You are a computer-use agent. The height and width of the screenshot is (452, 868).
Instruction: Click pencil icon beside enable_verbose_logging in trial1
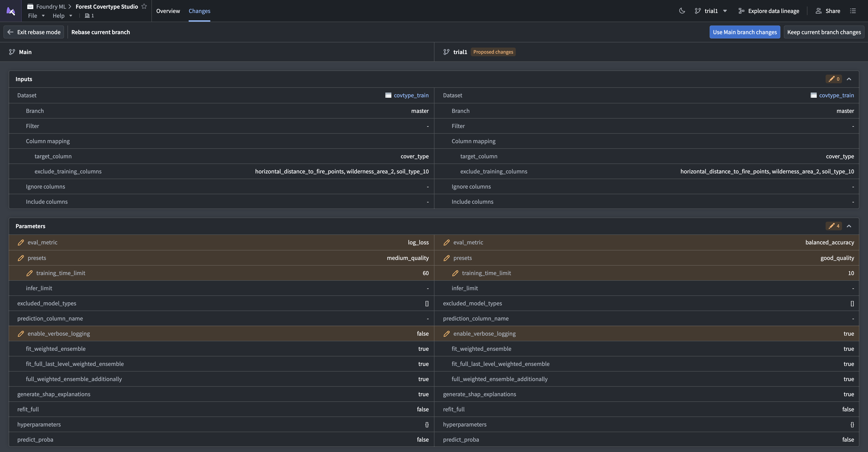coord(447,334)
